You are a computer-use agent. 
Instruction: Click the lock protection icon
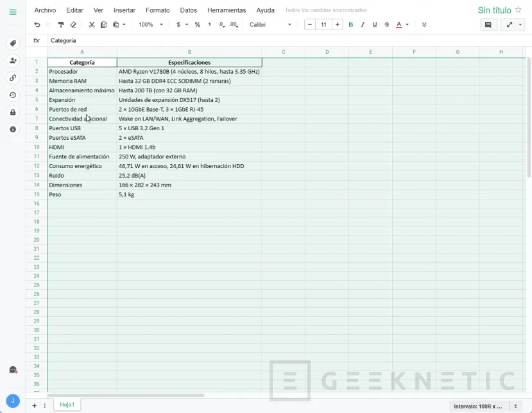coord(13,112)
